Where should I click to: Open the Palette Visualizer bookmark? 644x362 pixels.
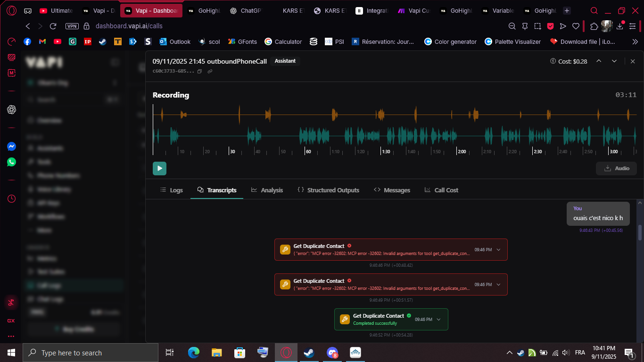click(x=512, y=41)
